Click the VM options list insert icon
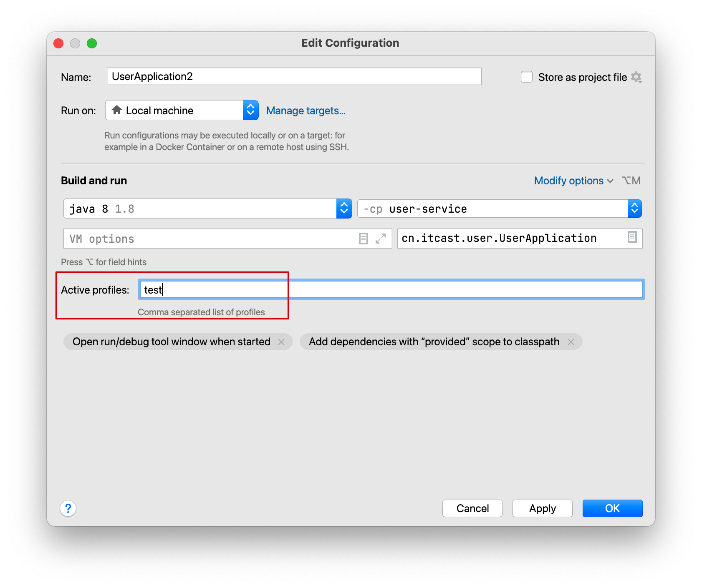The height and width of the screenshot is (588, 702). [x=364, y=239]
